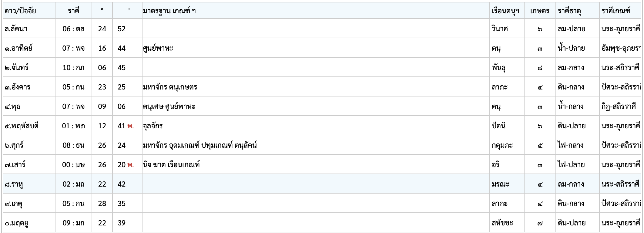Click the red พ. marker in เสาร์ row

click(x=131, y=165)
